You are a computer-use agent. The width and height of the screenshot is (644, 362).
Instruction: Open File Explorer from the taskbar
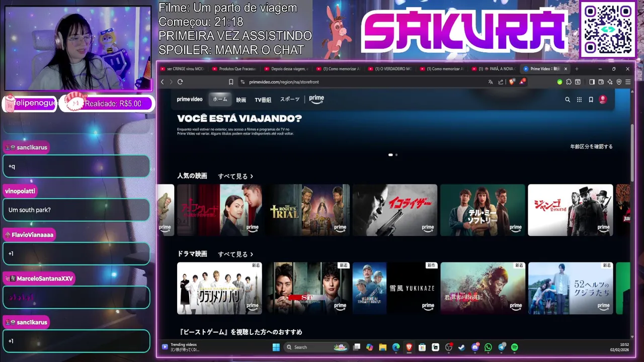(383, 347)
